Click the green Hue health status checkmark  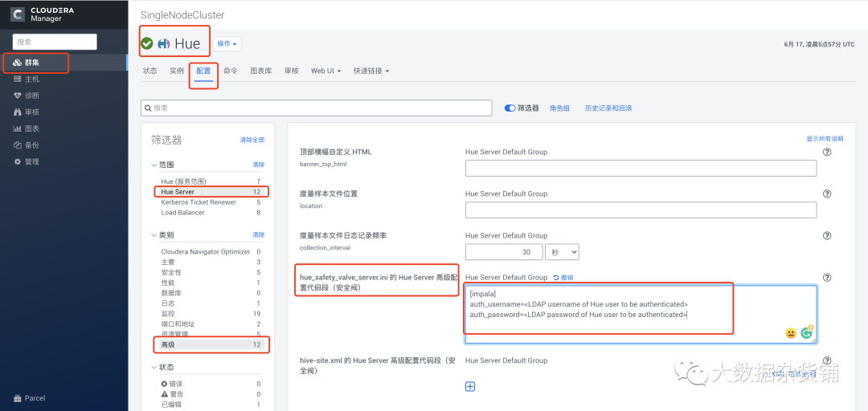(147, 43)
